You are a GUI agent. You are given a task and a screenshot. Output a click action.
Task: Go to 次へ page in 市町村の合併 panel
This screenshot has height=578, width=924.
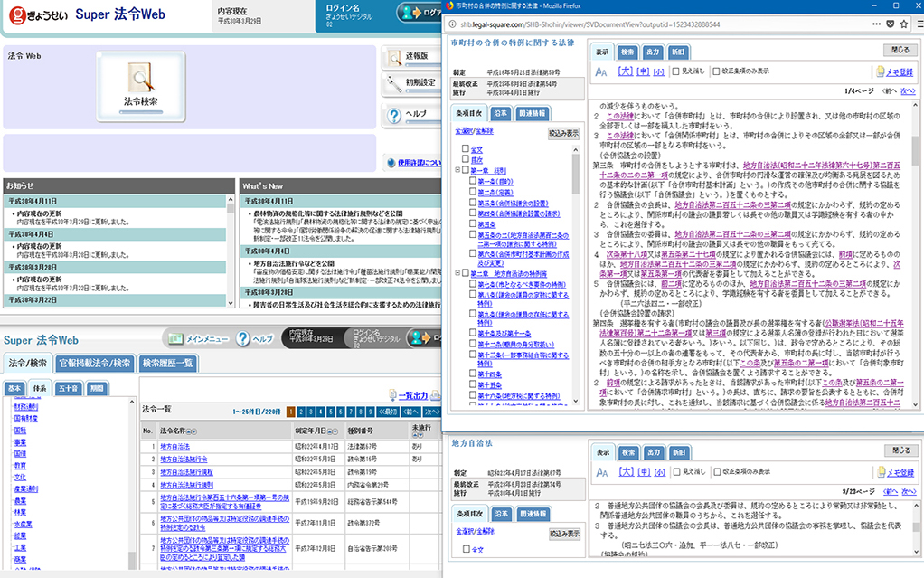point(908,90)
